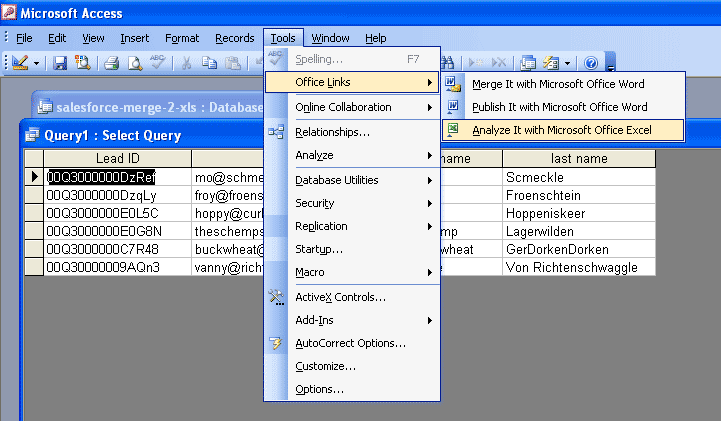This screenshot has width=721, height=421.
Task: Expand the Security submenu
Action: pyautogui.click(x=352, y=203)
